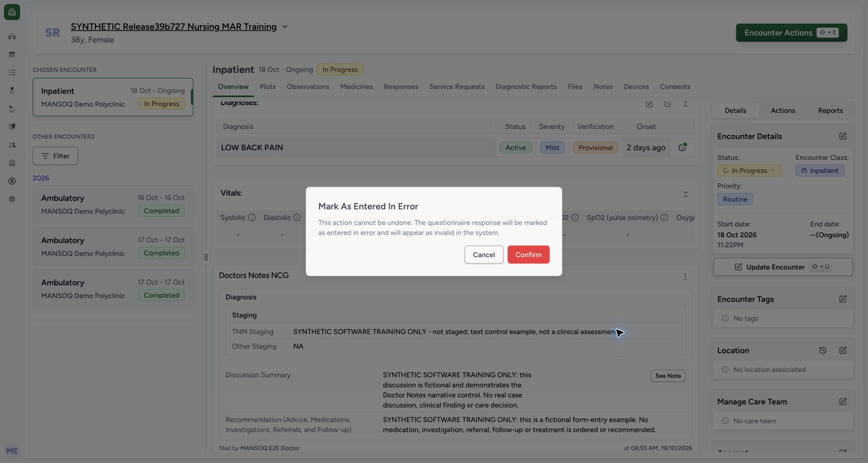Viewport: 868px width, 463px height.
Task: Open the settings gear icon in sidebar
Action: click(12, 199)
